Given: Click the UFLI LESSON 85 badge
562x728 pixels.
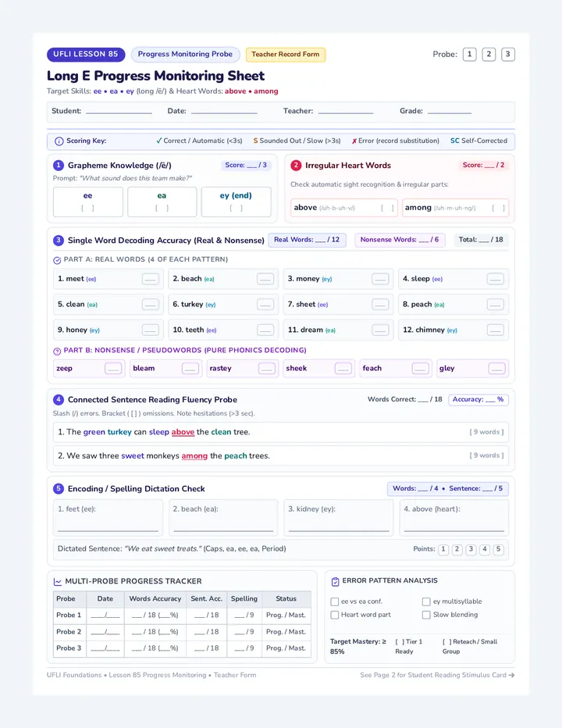Looking at the screenshot, I should [x=86, y=55].
